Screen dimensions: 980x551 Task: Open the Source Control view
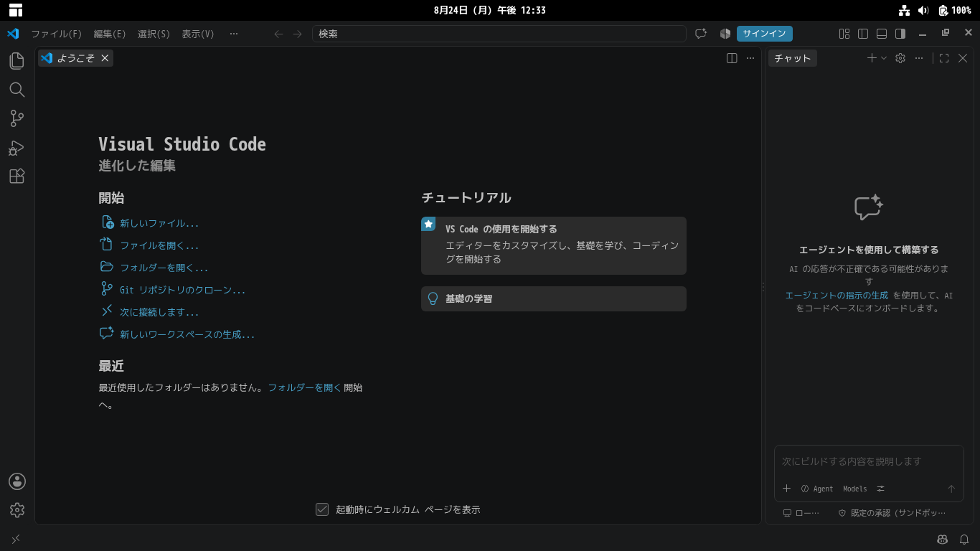[x=17, y=118]
